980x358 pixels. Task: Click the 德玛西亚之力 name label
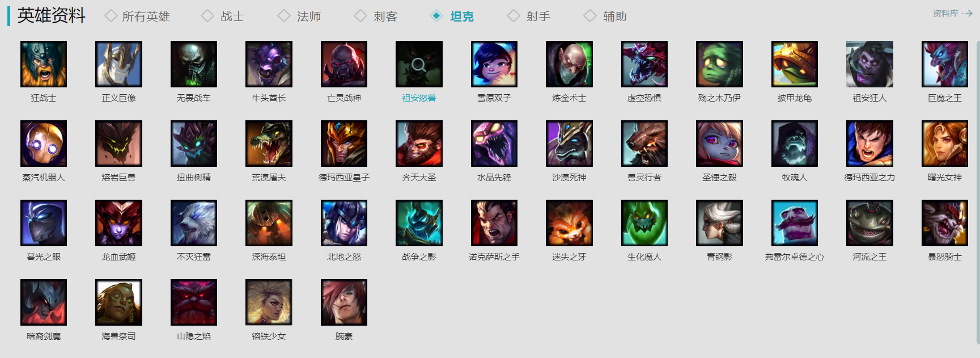coord(869,178)
